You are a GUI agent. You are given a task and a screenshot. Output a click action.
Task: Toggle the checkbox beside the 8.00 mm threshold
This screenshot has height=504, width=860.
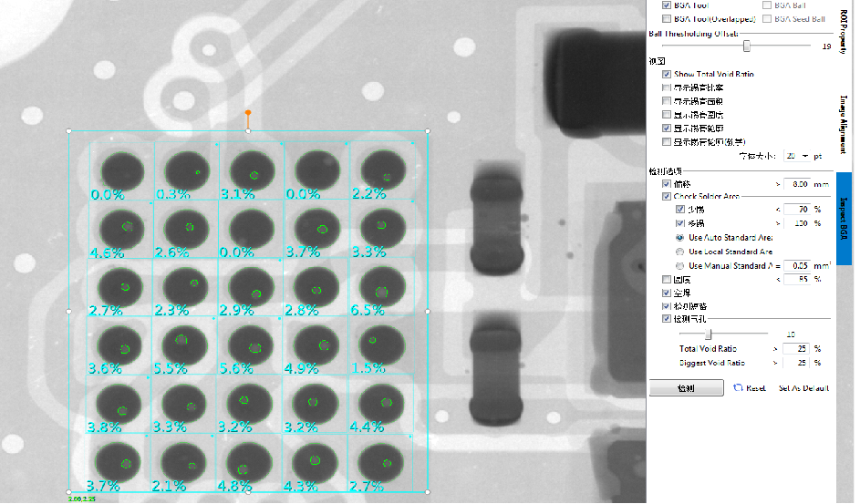click(667, 184)
